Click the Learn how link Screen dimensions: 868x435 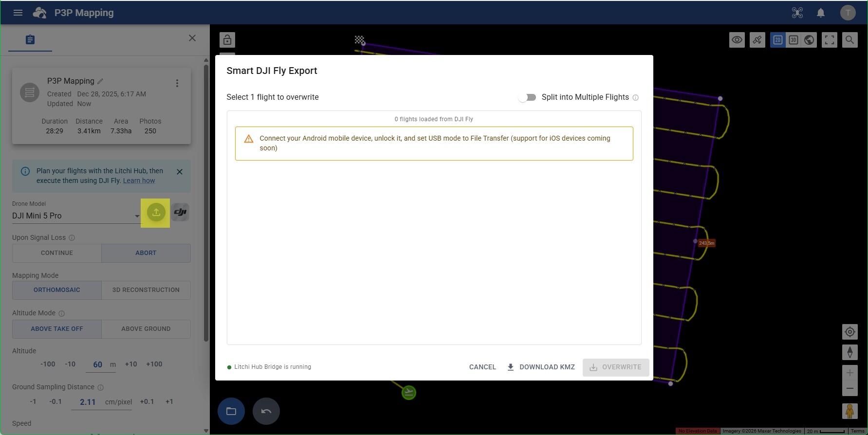pos(139,181)
